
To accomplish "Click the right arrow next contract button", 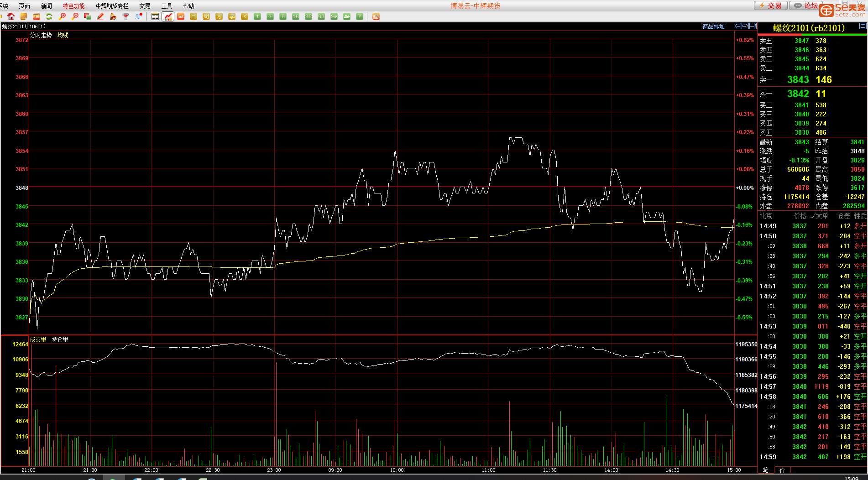I will pos(745,26).
